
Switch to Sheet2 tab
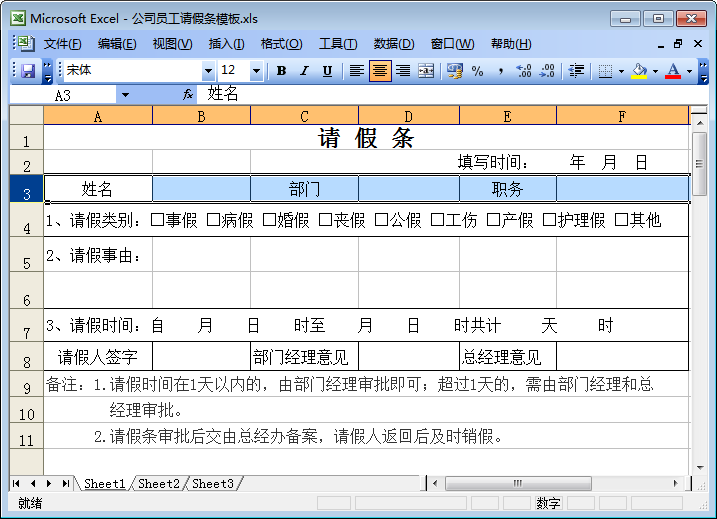[159, 483]
